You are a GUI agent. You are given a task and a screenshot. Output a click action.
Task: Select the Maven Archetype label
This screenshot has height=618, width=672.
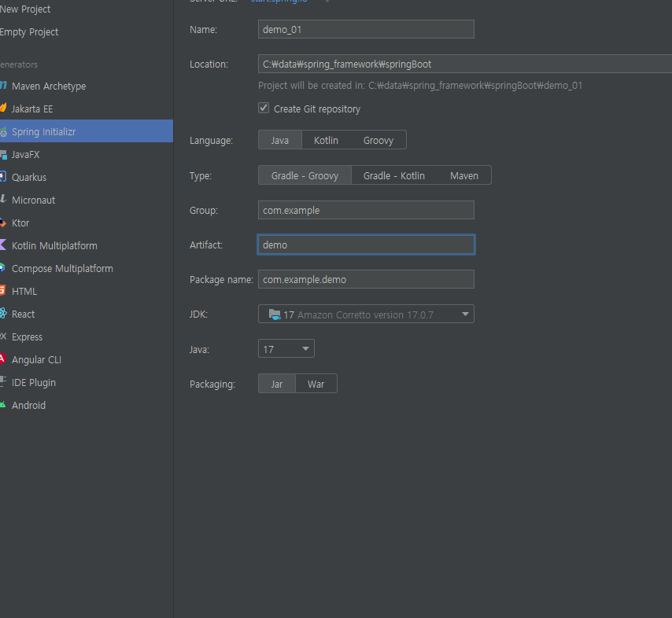(49, 86)
